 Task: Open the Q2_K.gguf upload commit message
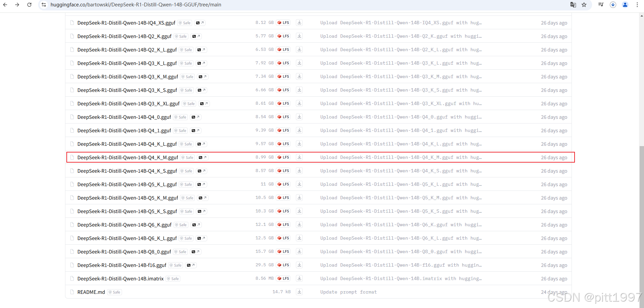coord(401,36)
